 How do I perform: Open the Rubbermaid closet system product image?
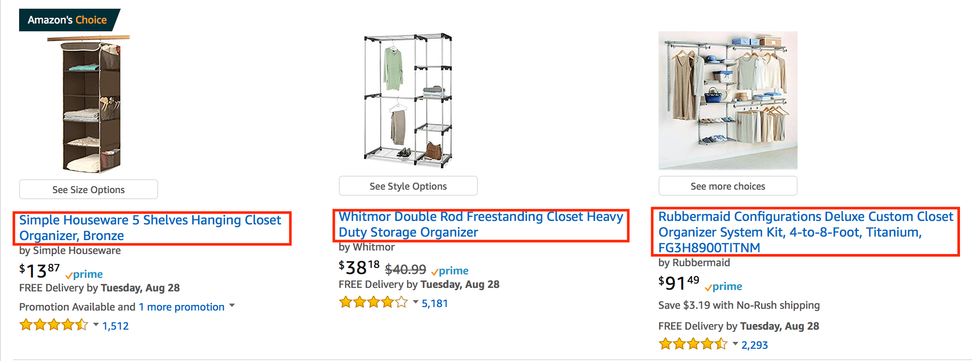[x=728, y=100]
